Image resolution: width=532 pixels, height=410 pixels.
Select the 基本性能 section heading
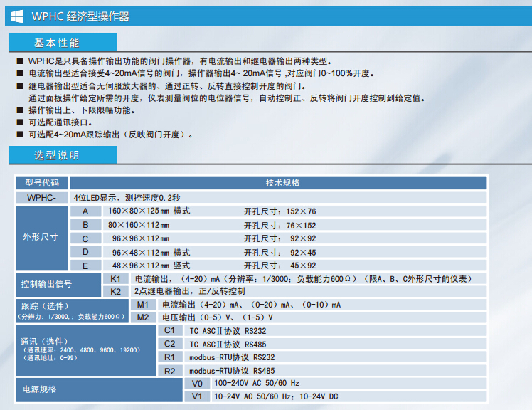pyautogui.click(x=57, y=43)
